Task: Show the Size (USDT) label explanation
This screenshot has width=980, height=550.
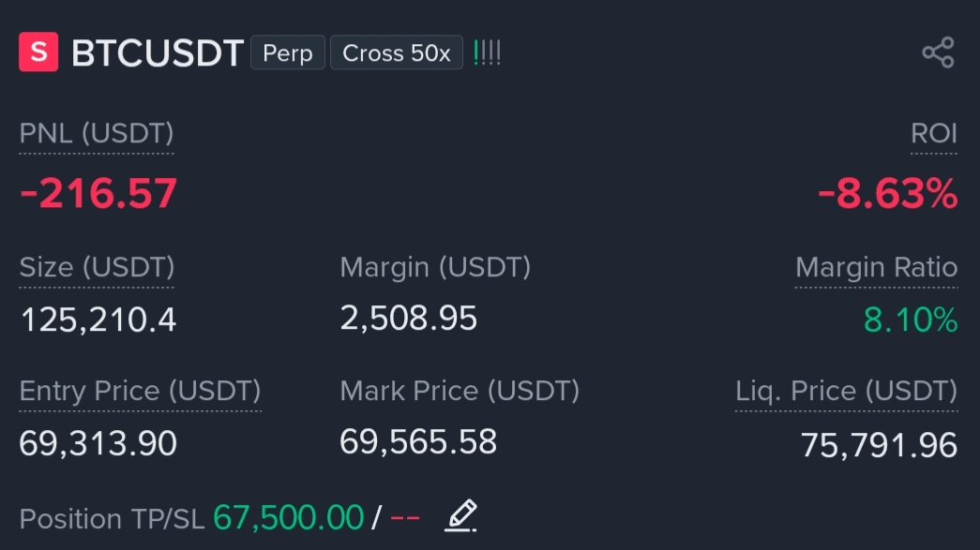Action: click(97, 267)
